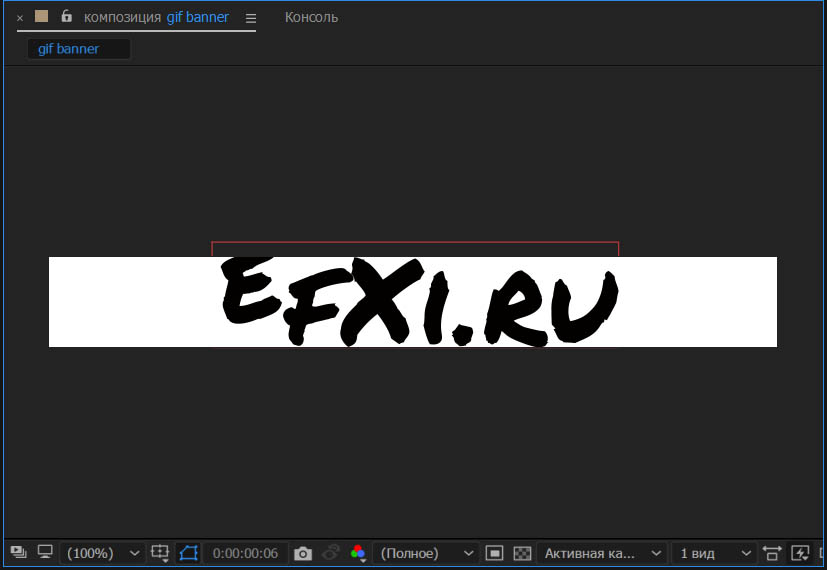827x570 pixels.
Task: Toggle the Region of Interest icon
Action: [x=494, y=553]
